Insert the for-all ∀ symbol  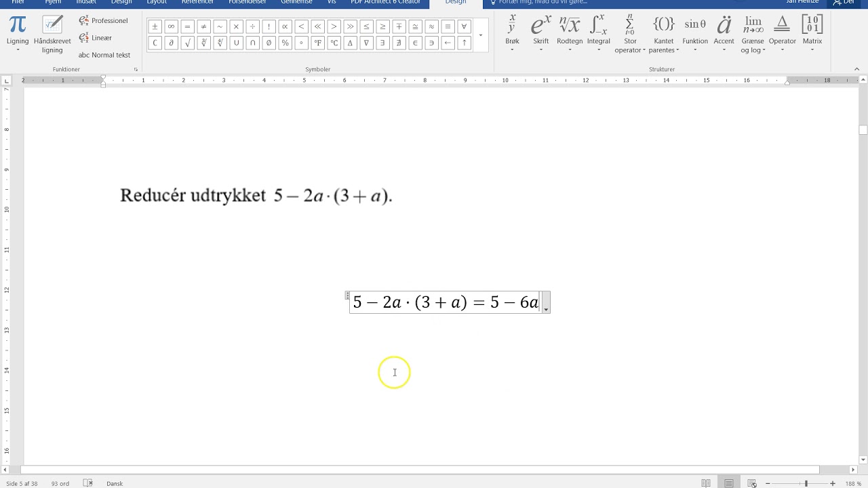464,27
